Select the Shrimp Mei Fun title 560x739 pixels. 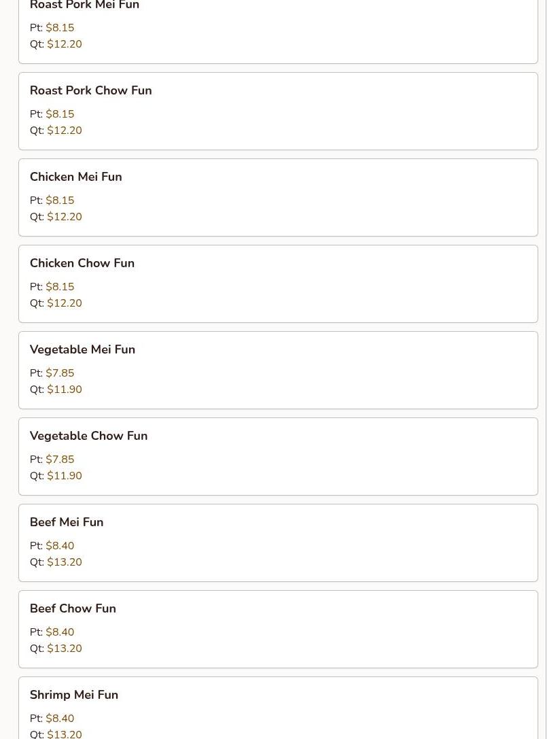[x=74, y=695]
